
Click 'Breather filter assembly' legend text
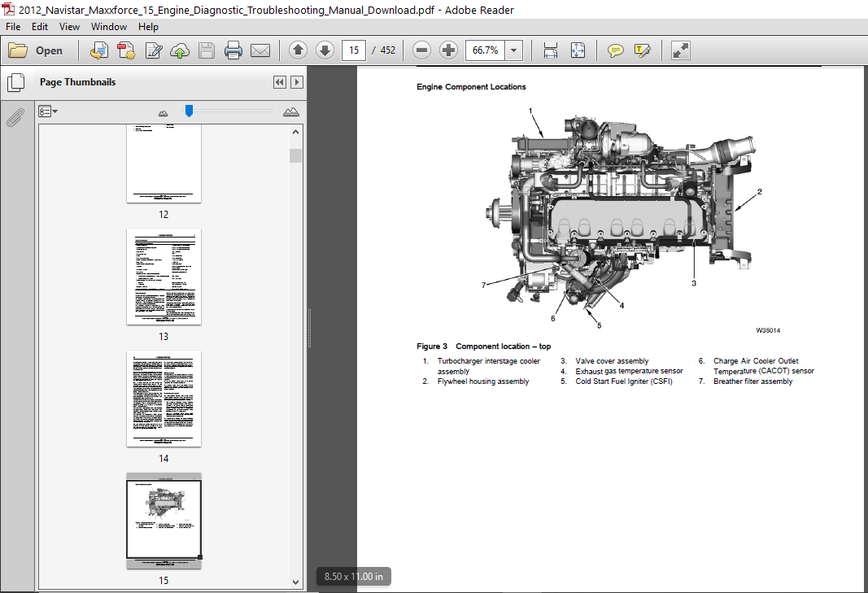752,382
